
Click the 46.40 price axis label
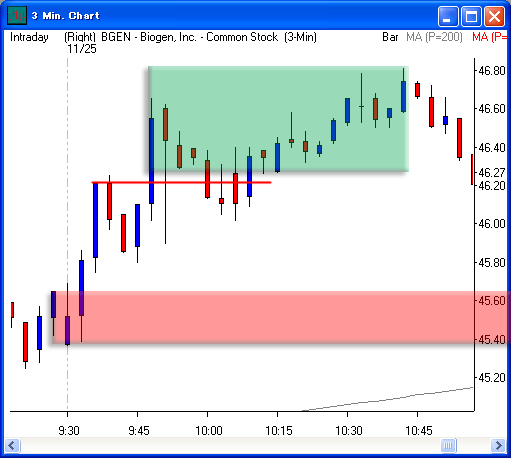click(x=492, y=147)
